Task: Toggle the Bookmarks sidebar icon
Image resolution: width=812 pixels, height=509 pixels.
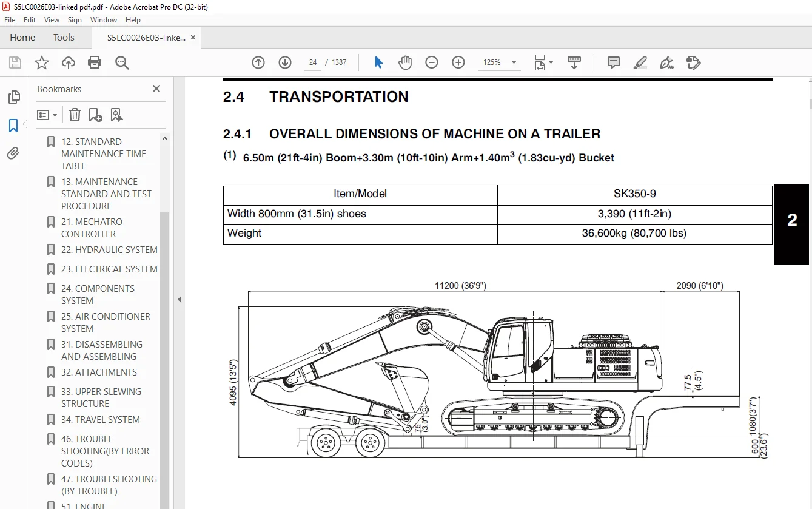Action: 13,126
